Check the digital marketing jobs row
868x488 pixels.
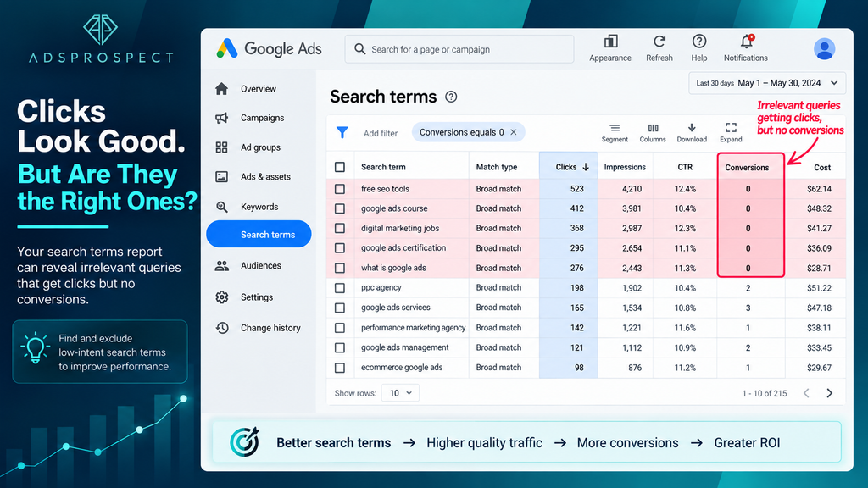click(340, 229)
